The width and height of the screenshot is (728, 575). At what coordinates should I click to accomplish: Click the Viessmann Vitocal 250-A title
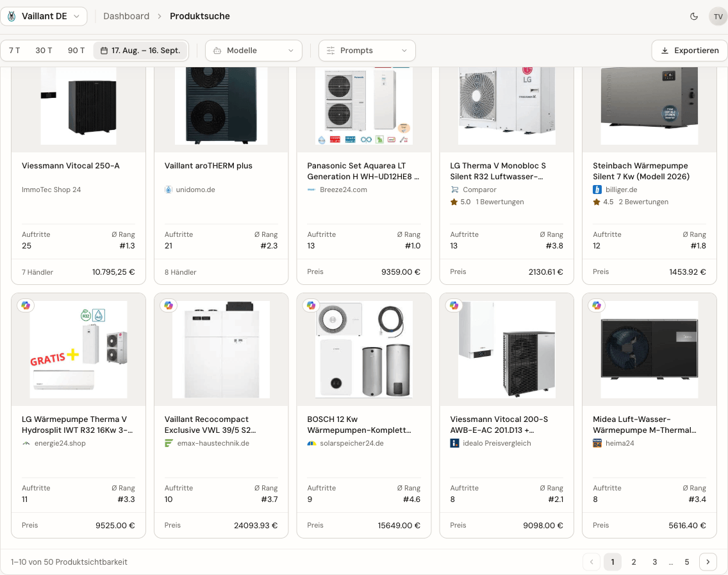70,166
